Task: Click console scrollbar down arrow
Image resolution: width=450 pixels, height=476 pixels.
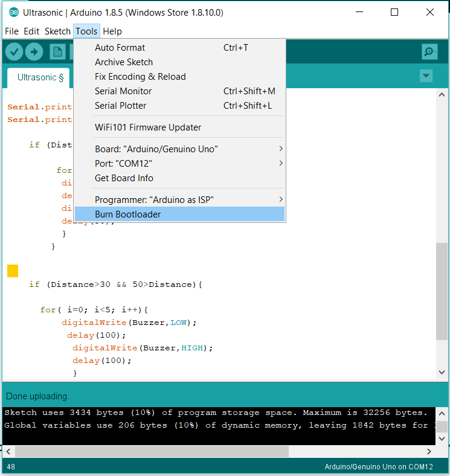Action: coord(442,439)
